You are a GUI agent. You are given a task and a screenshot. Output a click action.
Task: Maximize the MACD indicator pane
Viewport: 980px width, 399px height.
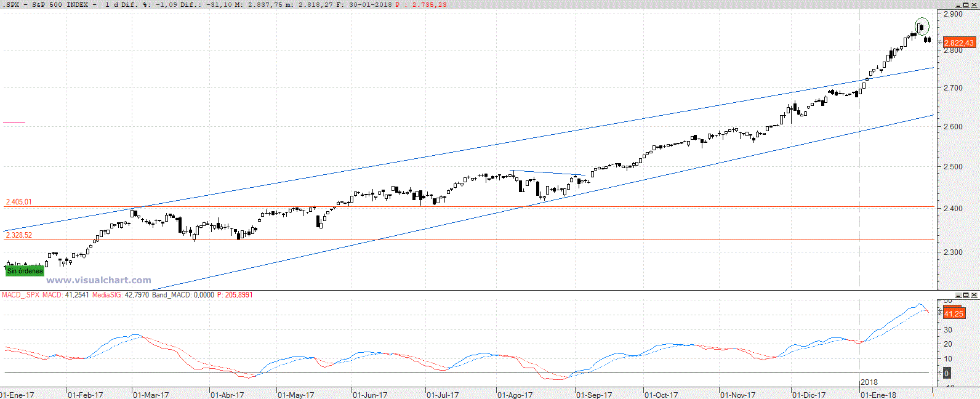pos(965,296)
